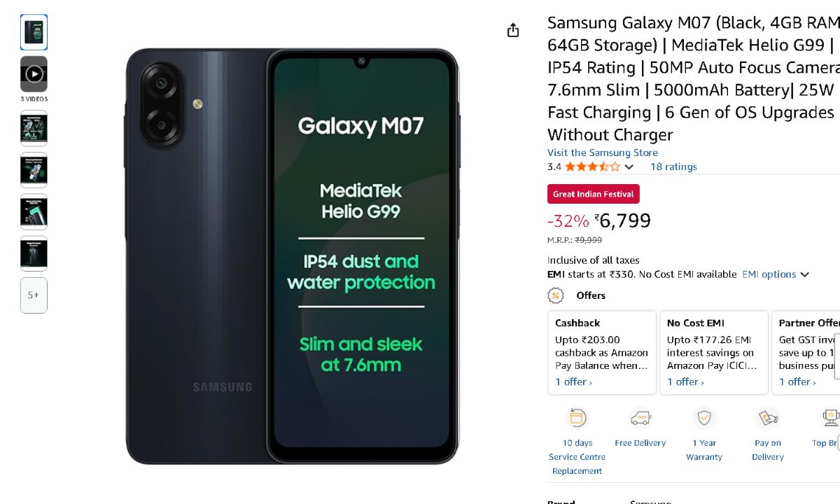Click the Offers percent badge icon
Image resolution: width=840 pixels, height=504 pixels.
tap(556, 295)
